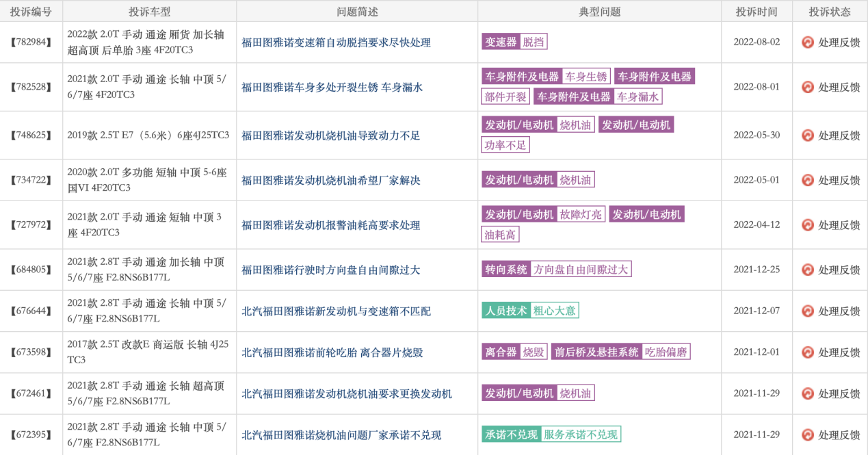Screen dimensions: 868x455
Task: Click complaint number 【782984】
Action: (31, 42)
